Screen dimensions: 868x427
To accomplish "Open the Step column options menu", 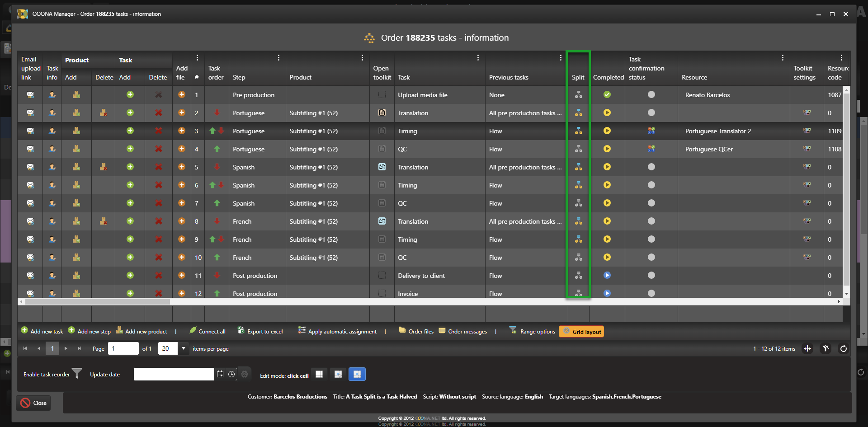I will (278, 58).
